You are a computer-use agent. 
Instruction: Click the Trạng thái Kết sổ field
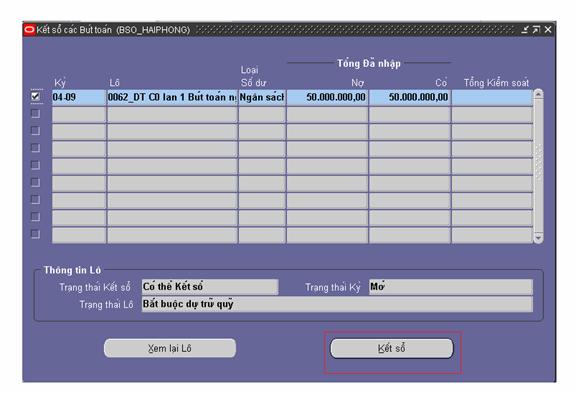[210, 287]
